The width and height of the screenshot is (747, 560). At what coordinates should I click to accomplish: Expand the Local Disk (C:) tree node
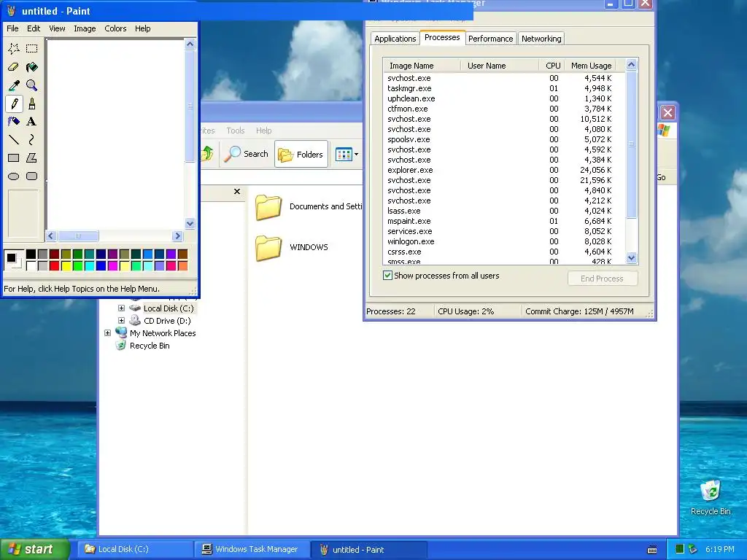pos(121,308)
